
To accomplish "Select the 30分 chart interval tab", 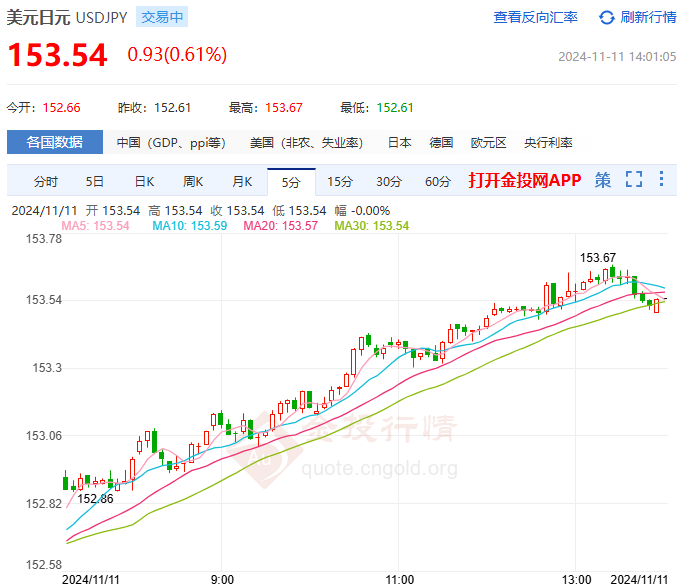I will [x=389, y=181].
